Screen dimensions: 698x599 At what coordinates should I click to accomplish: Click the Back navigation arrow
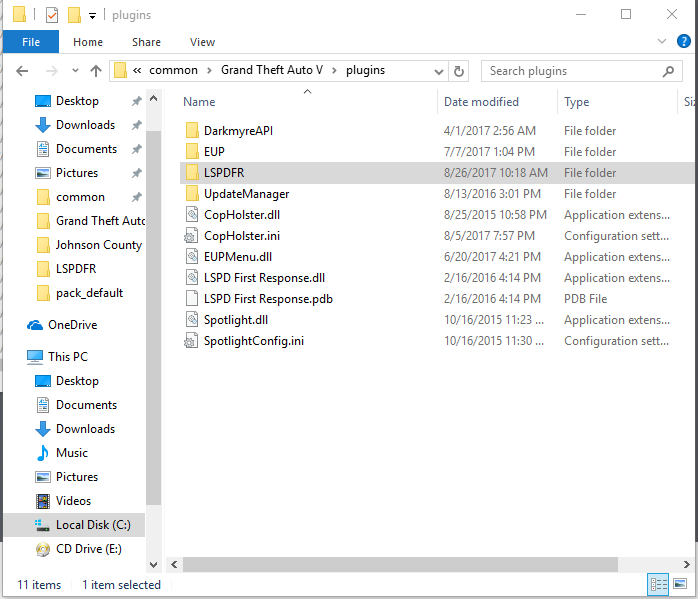coord(22,71)
